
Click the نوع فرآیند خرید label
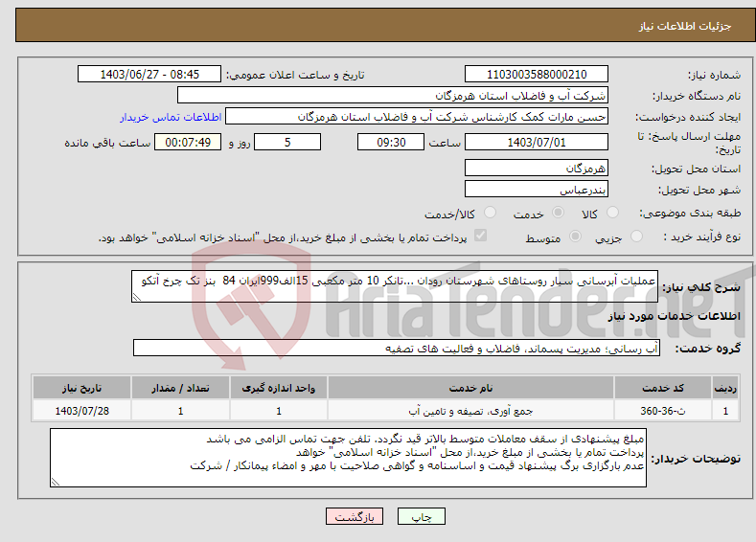[702, 237]
